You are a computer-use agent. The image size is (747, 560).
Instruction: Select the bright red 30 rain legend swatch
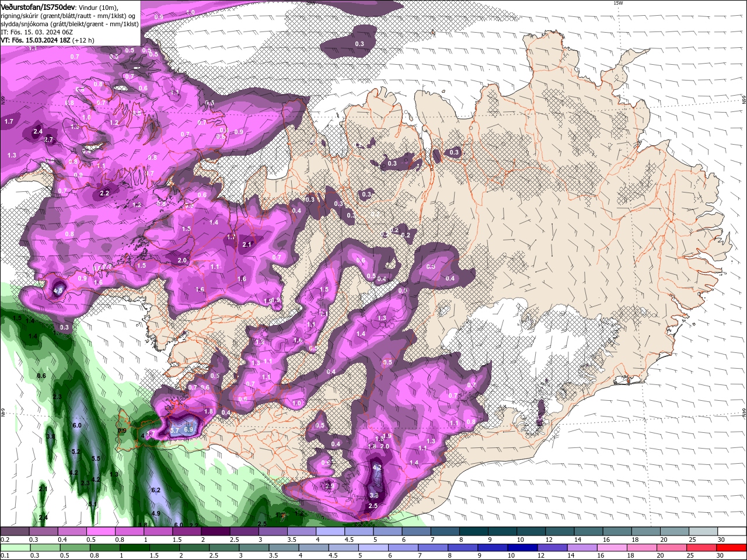[732, 548]
